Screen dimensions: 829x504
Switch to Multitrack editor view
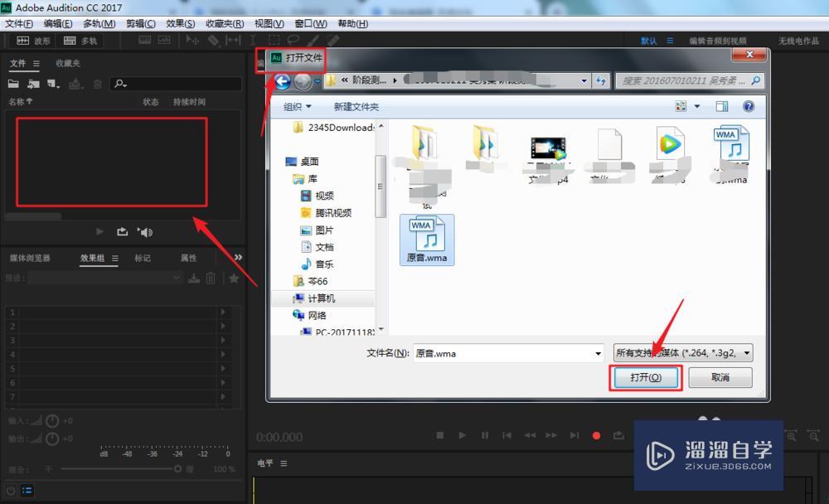[x=80, y=41]
